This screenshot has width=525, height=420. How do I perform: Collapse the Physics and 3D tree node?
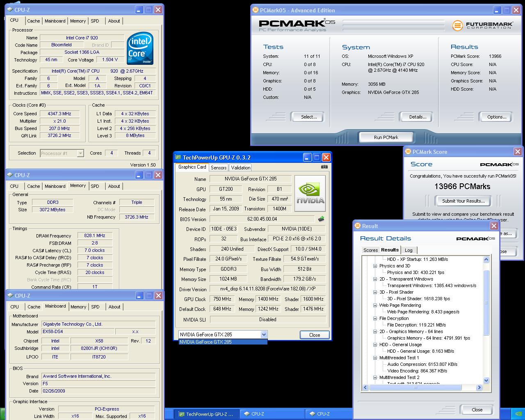pyautogui.click(x=375, y=266)
